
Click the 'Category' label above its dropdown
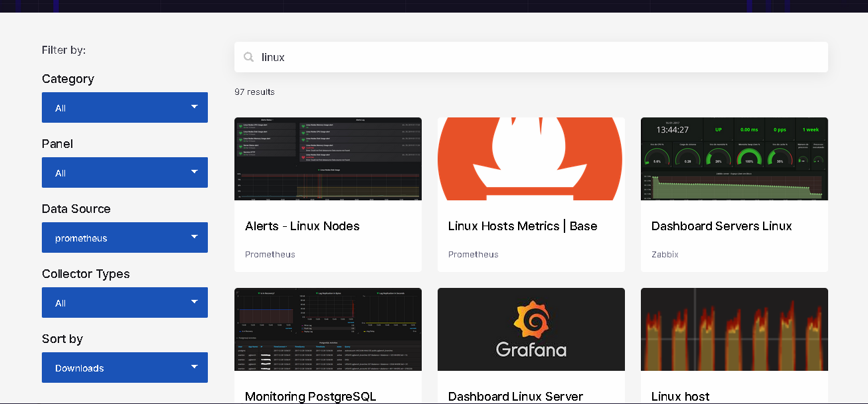pyautogui.click(x=68, y=79)
